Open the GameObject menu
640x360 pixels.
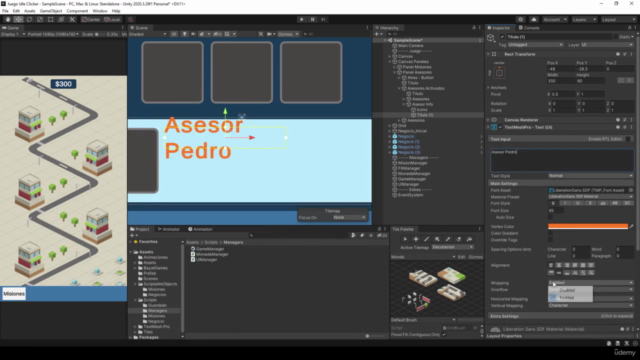coord(51,11)
